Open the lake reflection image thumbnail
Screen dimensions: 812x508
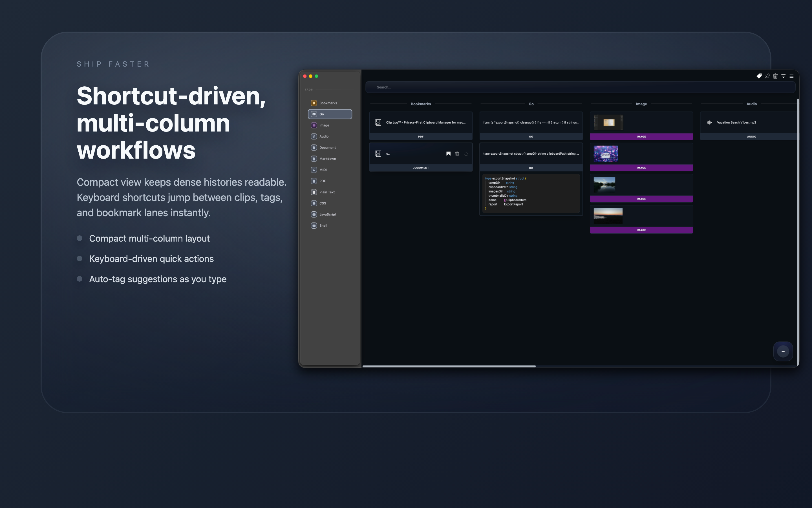604,185
